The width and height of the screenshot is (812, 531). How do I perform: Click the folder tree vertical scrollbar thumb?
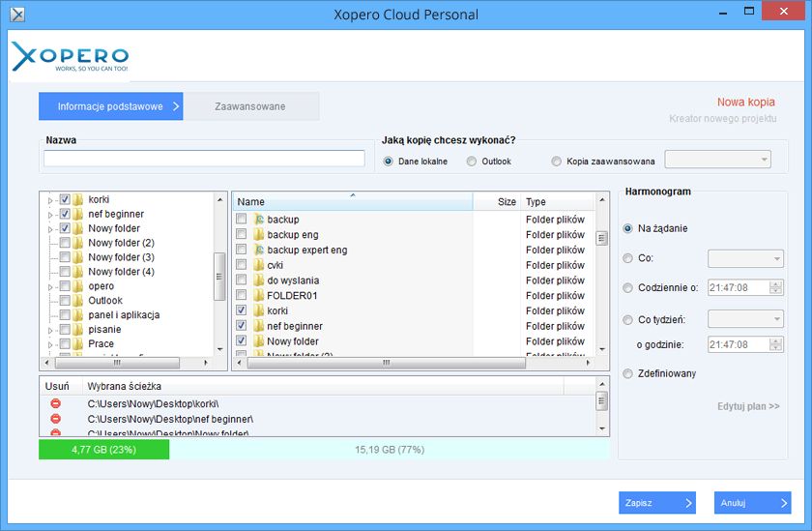pos(219,277)
